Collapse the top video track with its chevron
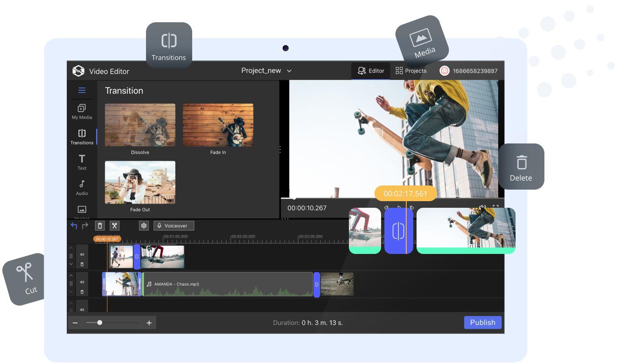The image size is (617, 364). tap(71, 264)
